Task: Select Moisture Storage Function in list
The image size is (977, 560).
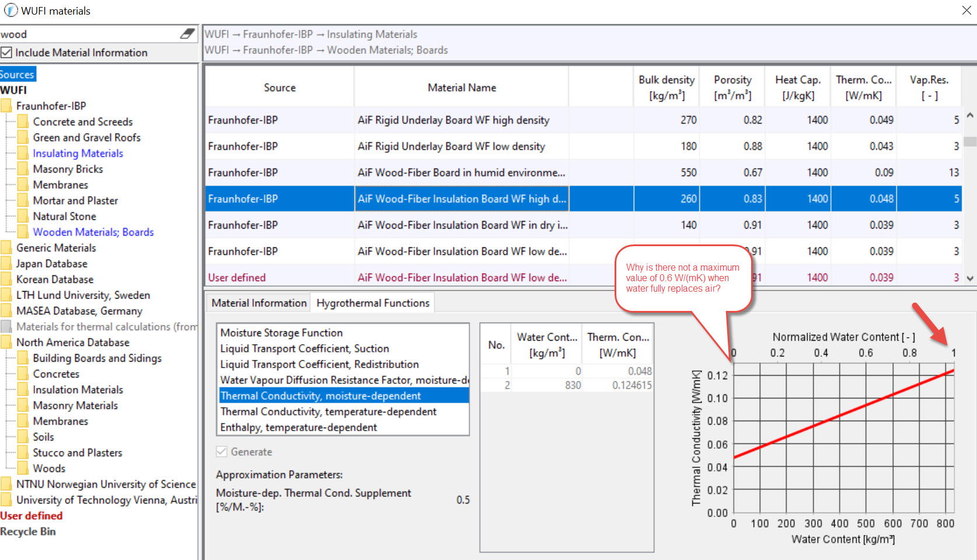Action: [x=281, y=332]
